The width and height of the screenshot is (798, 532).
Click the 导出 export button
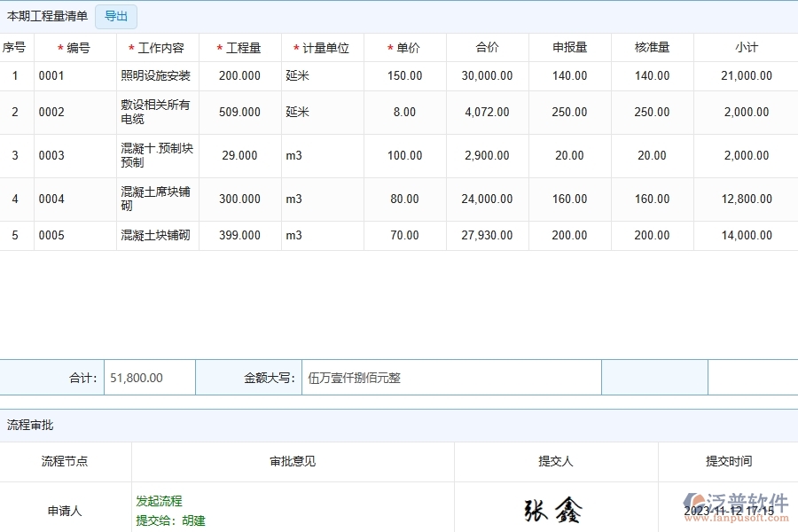[115, 16]
